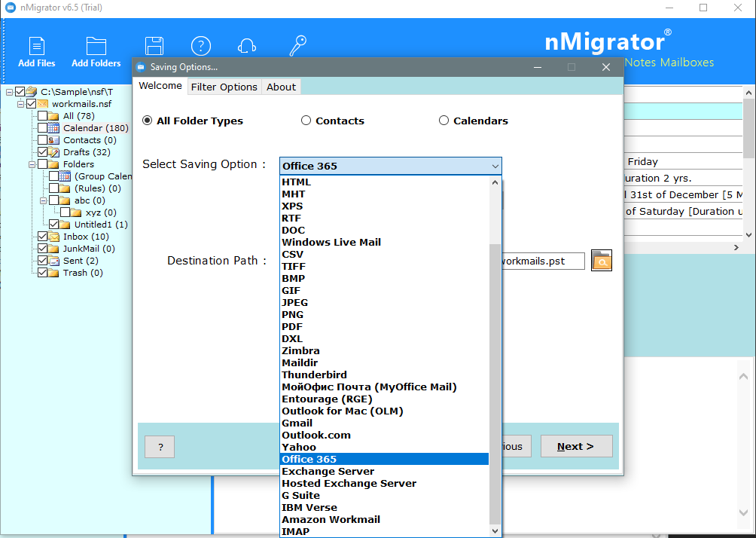This screenshot has height=538, width=756.
Task: Select HTML in the saving options list
Action: (x=384, y=182)
